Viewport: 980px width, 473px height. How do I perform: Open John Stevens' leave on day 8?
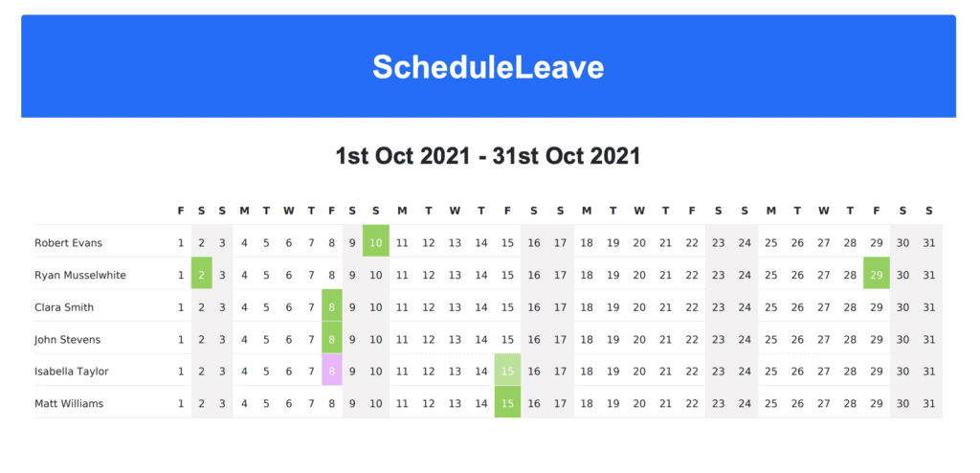[x=332, y=340]
